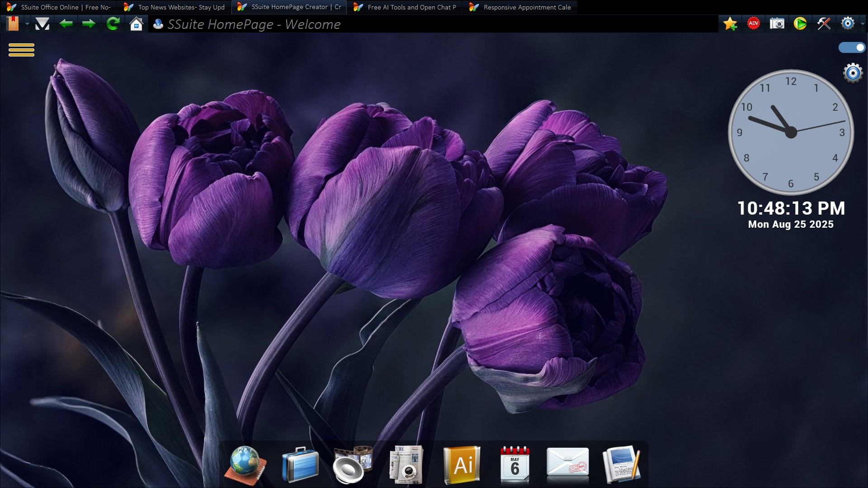The height and width of the screenshot is (488, 868).
Task: Launch the Ai app from the dock
Action: [x=462, y=465]
